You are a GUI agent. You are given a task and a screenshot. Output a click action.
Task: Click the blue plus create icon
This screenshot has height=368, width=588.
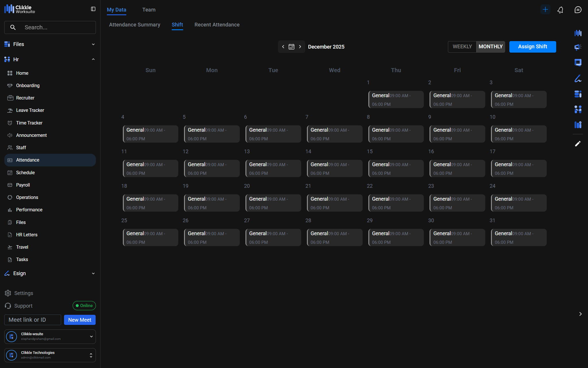coord(545,9)
